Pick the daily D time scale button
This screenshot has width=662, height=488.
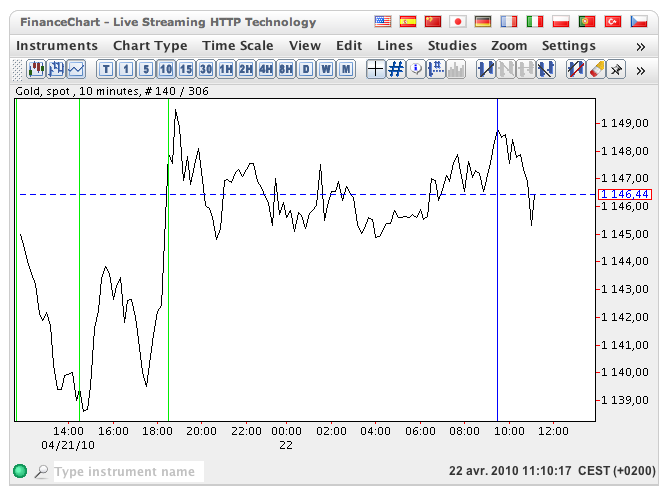[x=306, y=69]
